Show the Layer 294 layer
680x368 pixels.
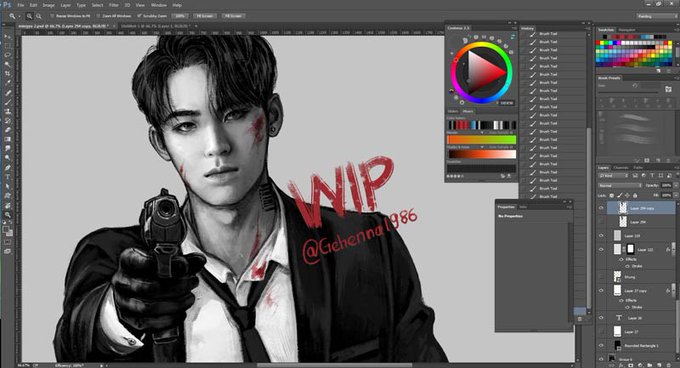click(x=601, y=221)
